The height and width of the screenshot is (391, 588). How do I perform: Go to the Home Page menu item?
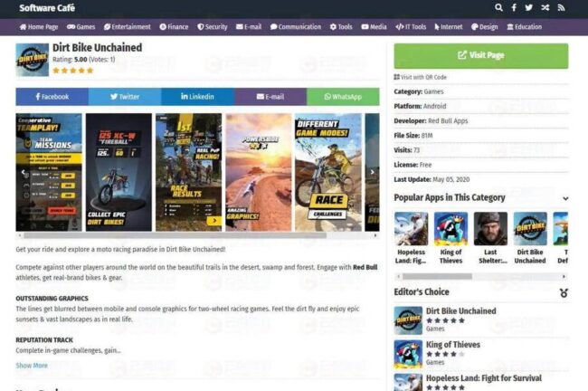tap(39, 27)
